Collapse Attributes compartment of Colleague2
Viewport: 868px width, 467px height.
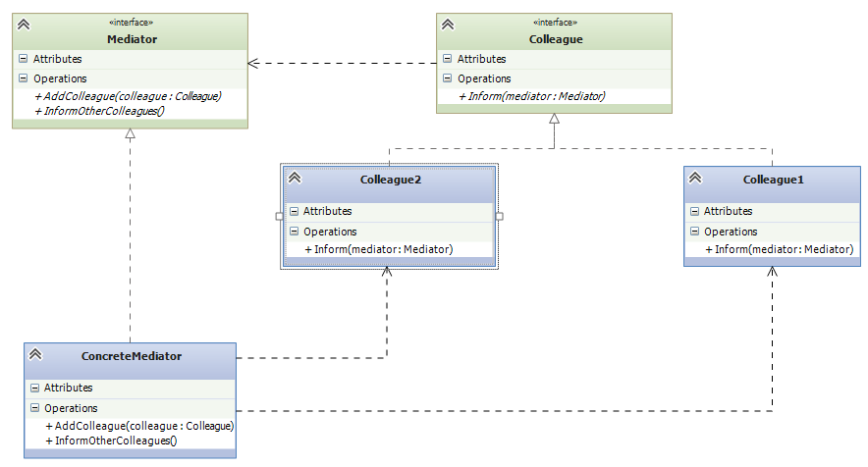pos(294,211)
